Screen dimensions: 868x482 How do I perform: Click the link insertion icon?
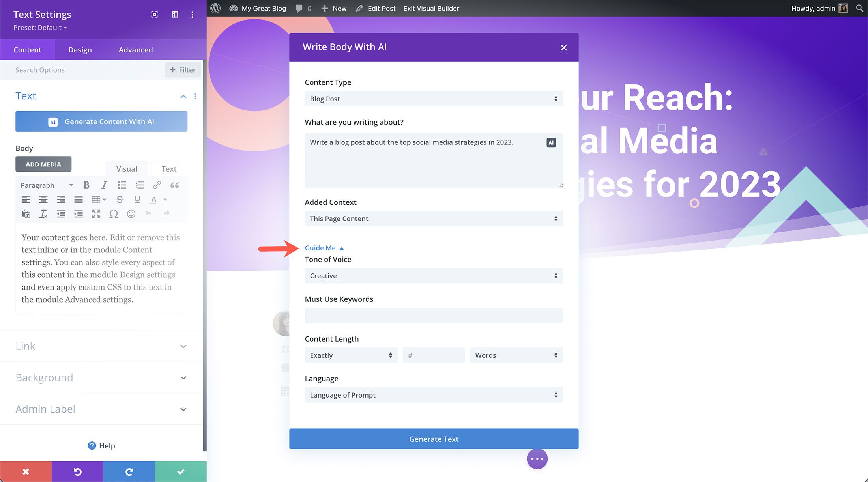[x=156, y=185]
